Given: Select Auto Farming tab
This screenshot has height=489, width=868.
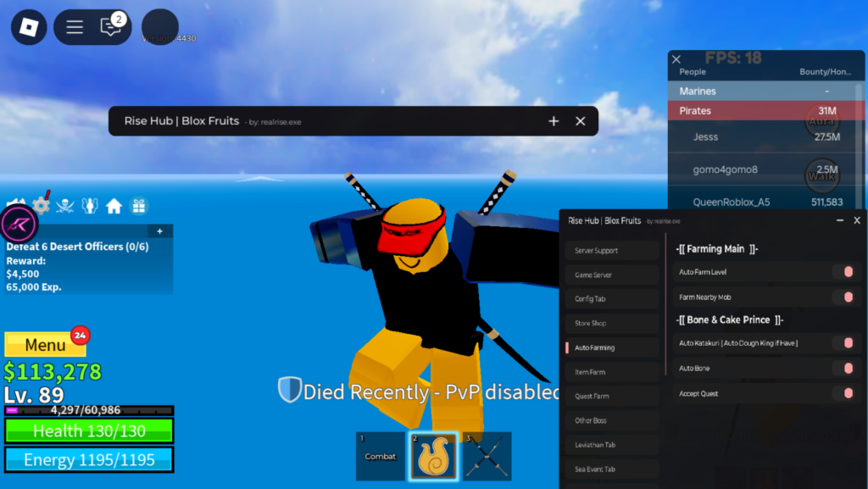Looking at the screenshot, I should (612, 347).
